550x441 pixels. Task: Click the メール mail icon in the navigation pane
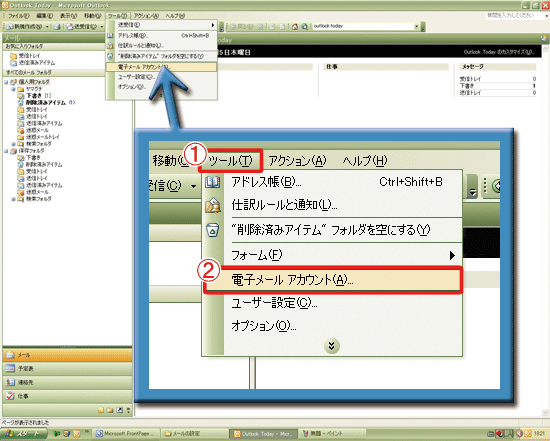click(11, 355)
